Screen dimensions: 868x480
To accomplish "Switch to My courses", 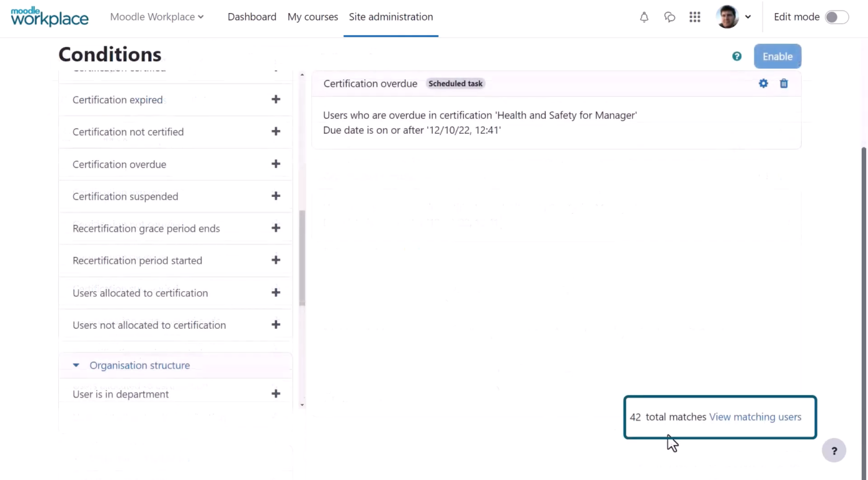I will pos(312,17).
